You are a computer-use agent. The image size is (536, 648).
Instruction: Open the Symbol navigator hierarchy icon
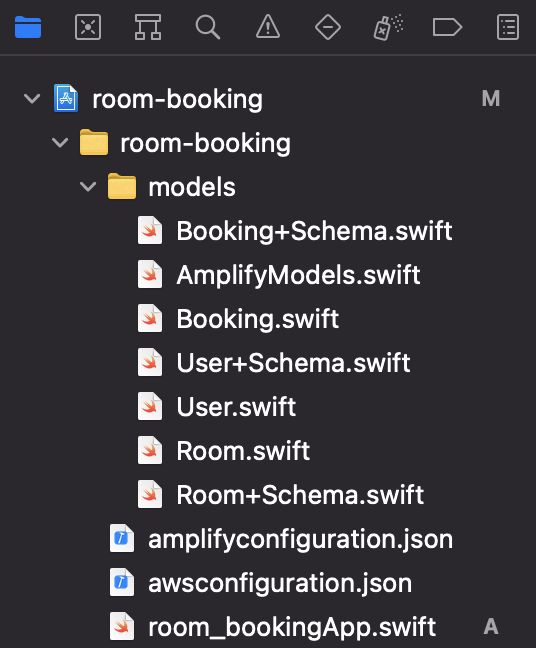(148, 27)
